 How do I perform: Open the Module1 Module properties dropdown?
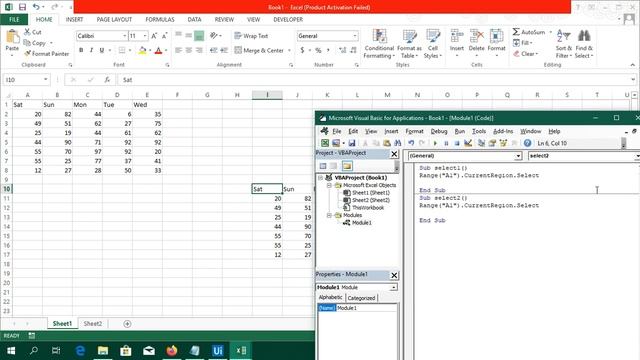[393, 287]
